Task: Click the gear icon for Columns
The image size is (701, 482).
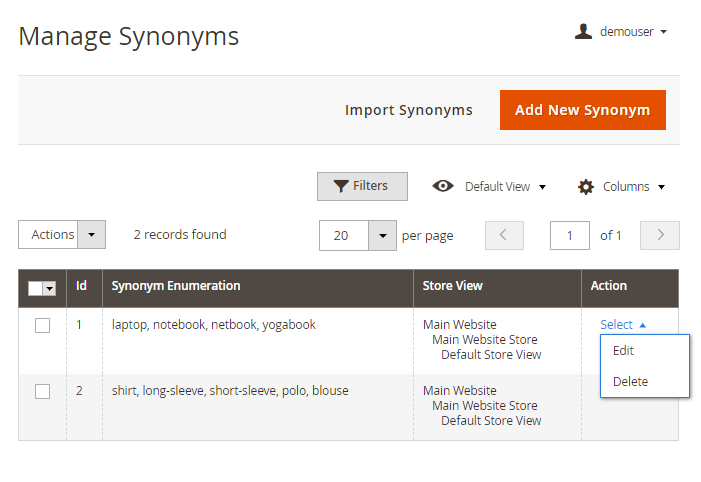Action: click(586, 187)
